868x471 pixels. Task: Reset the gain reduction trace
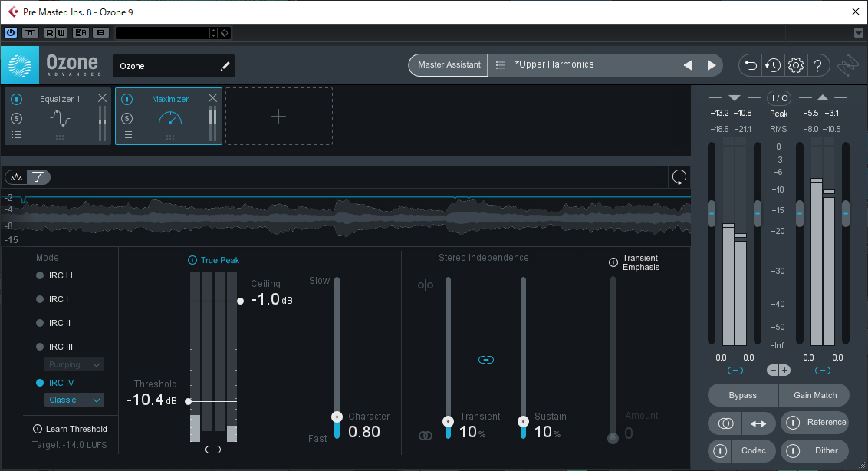pos(679,177)
